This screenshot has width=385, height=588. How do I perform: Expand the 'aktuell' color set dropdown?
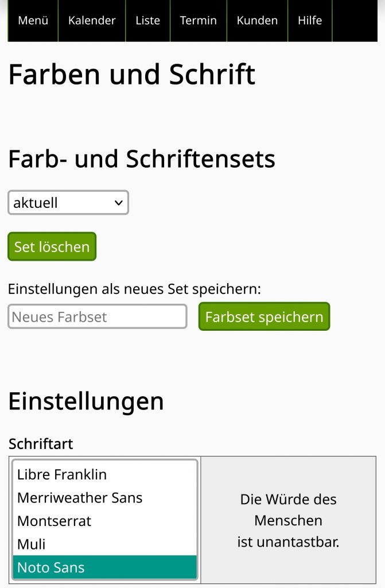(x=68, y=203)
